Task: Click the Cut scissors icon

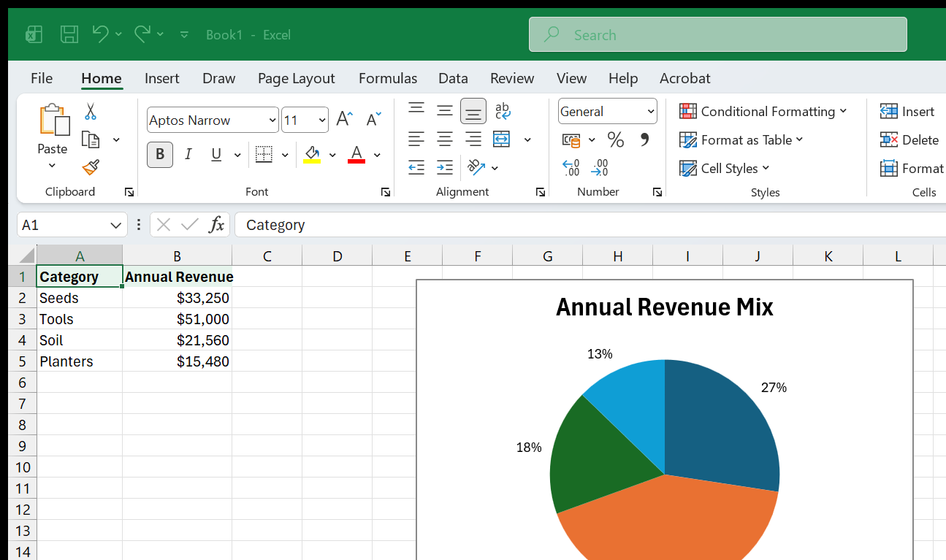Action: click(91, 112)
